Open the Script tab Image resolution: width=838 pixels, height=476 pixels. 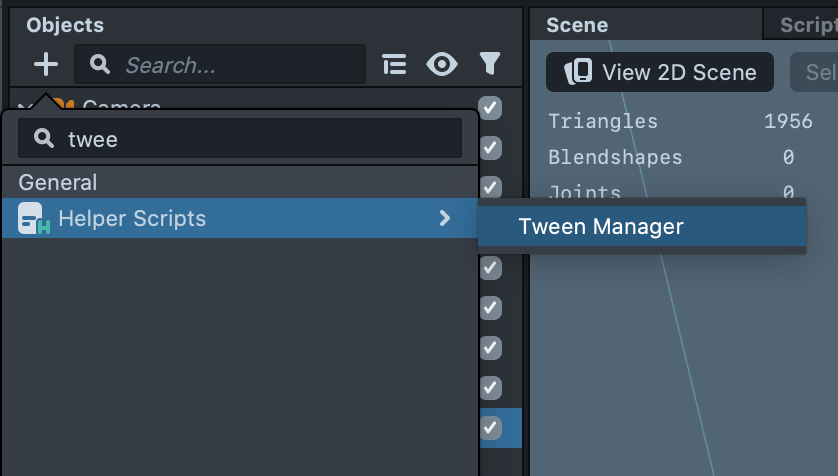click(x=806, y=25)
